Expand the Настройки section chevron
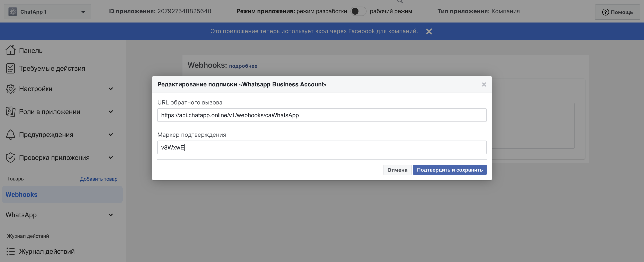The image size is (644, 262). coord(111,89)
